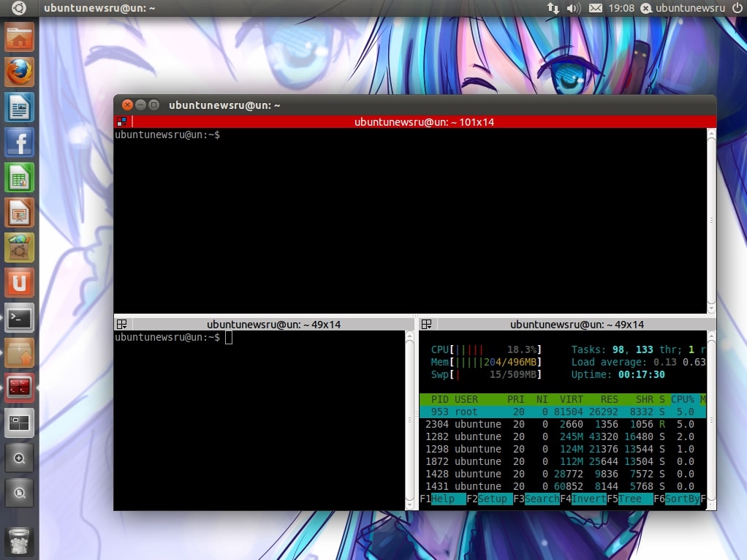Open the sound volume indicator
The image size is (747, 560).
[x=574, y=8]
